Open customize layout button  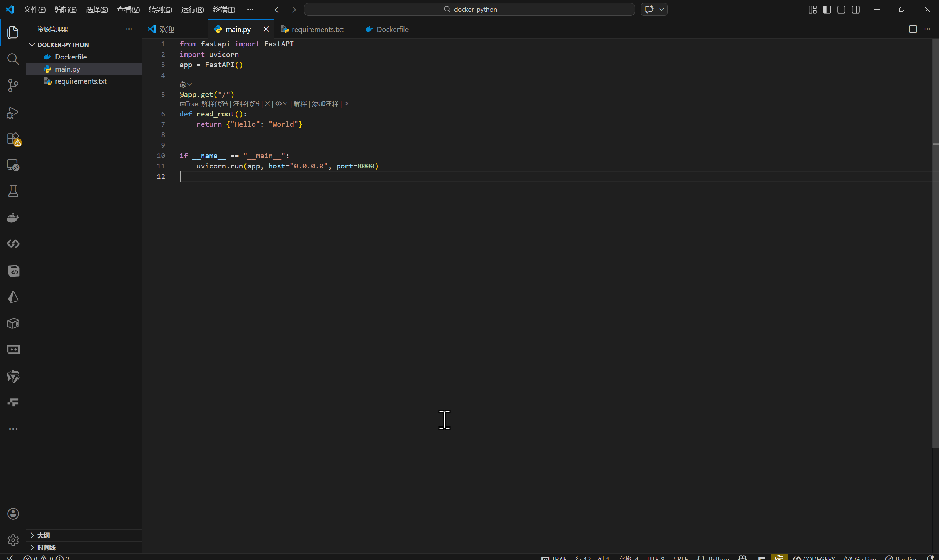[813, 10]
